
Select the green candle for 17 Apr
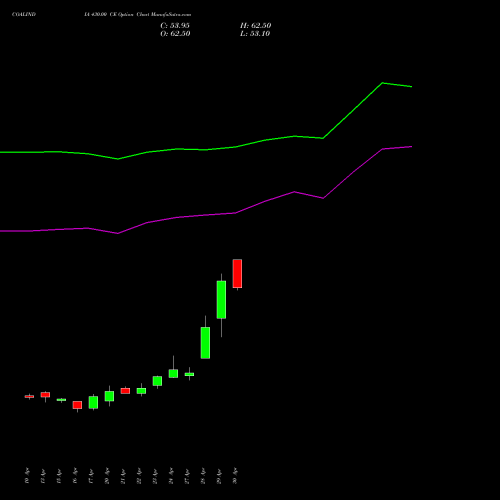[93, 402]
